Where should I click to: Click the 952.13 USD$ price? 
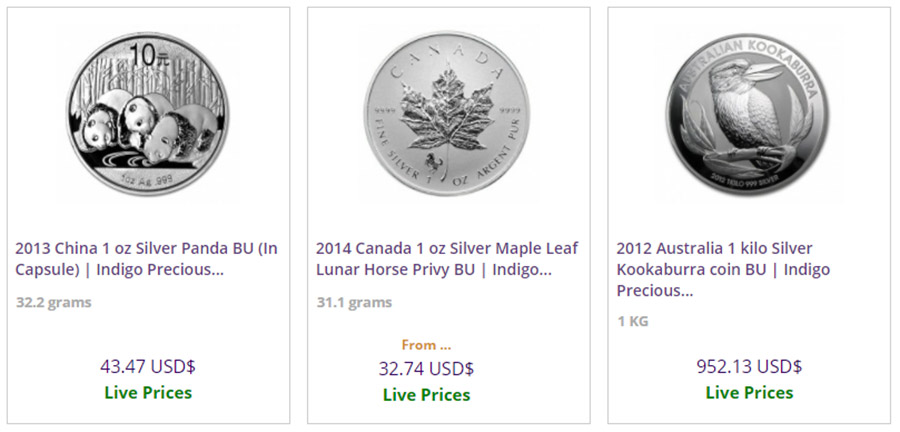coord(749,367)
